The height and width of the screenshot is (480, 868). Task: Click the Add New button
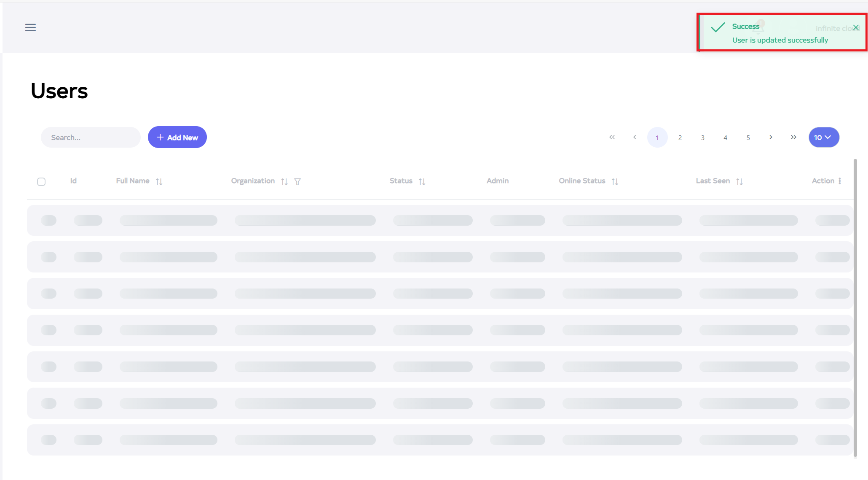point(177,137)
